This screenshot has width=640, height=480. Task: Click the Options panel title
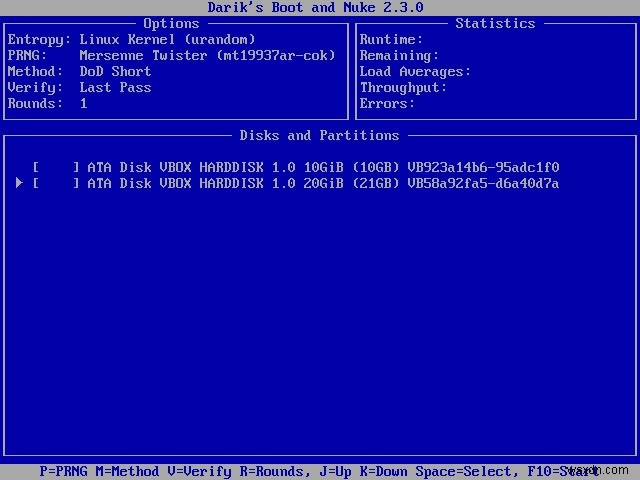[171, 24]
